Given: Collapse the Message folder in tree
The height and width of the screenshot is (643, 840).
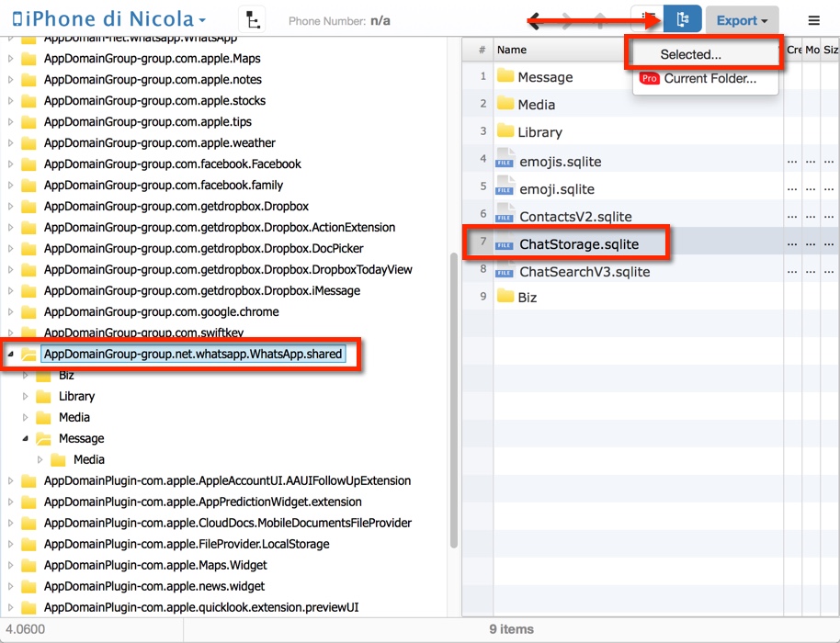Looking at the screenshot, I should pyautogui.click(x=25, y=438).
